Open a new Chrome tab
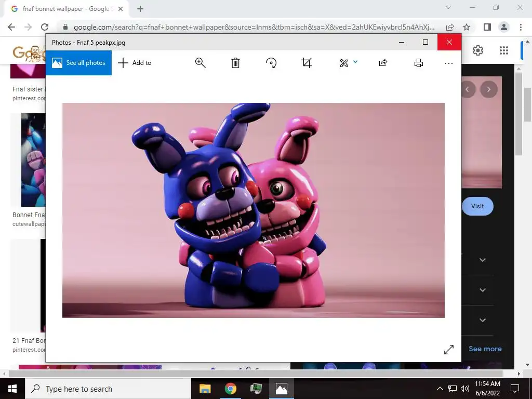 point(140,9)
